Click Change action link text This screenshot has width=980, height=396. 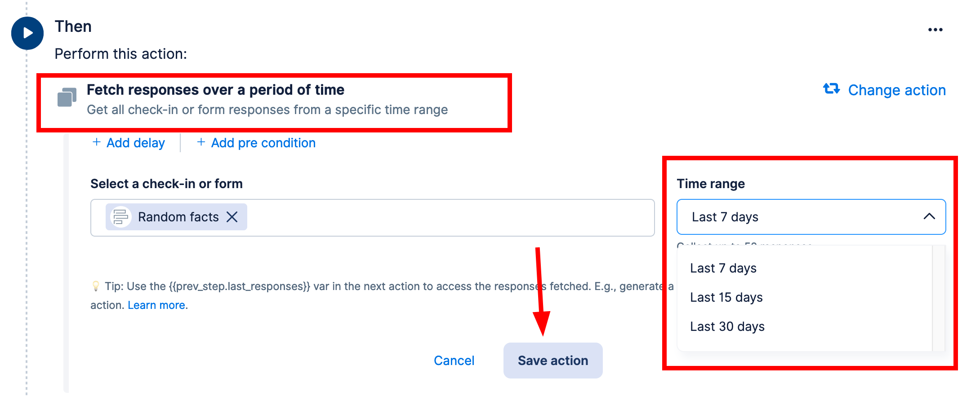click(897, 90)
